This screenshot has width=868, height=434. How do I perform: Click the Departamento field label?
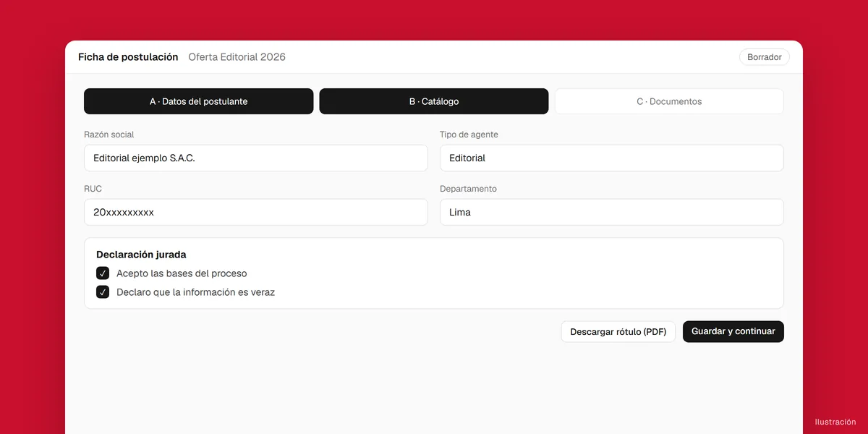point(468,189)
